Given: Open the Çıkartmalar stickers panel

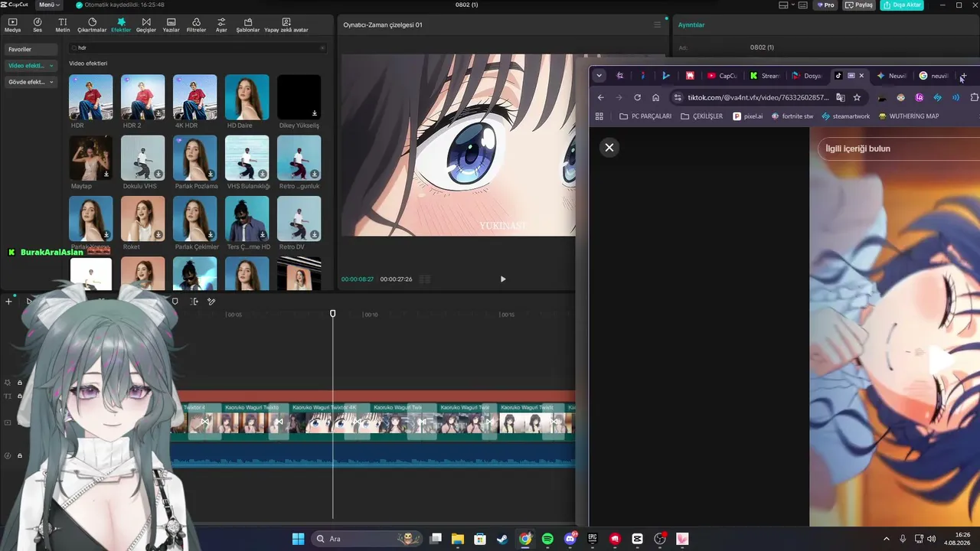Looking at the screenshot, I should tap(92, 25).
